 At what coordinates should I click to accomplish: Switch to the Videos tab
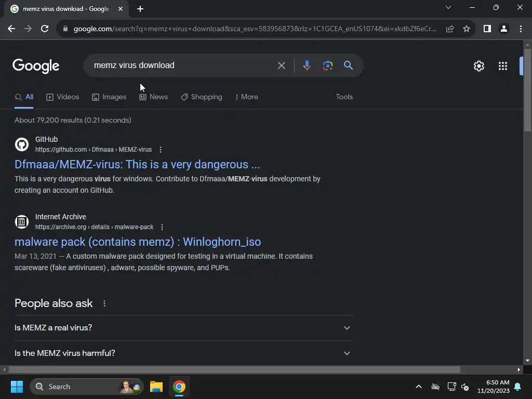tap(63, 97)
